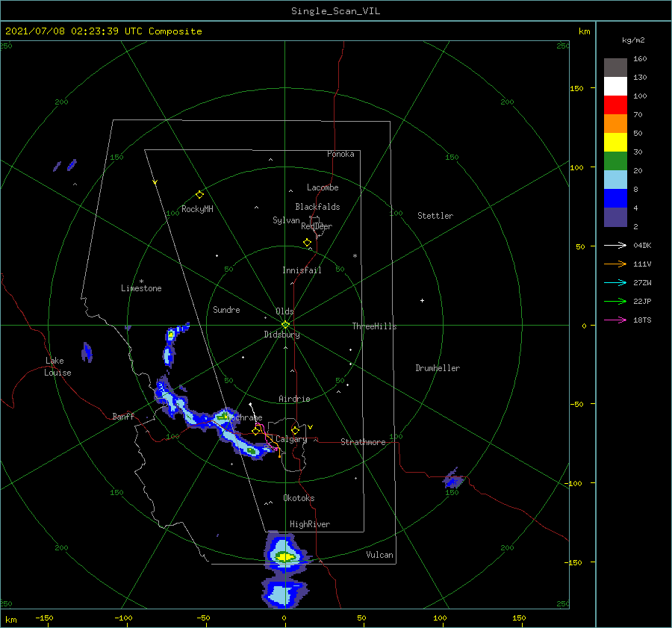Click the yellow 50 kg/m2 legend swatch
Screen dimensions: 672x628
(x=615, y=143)
